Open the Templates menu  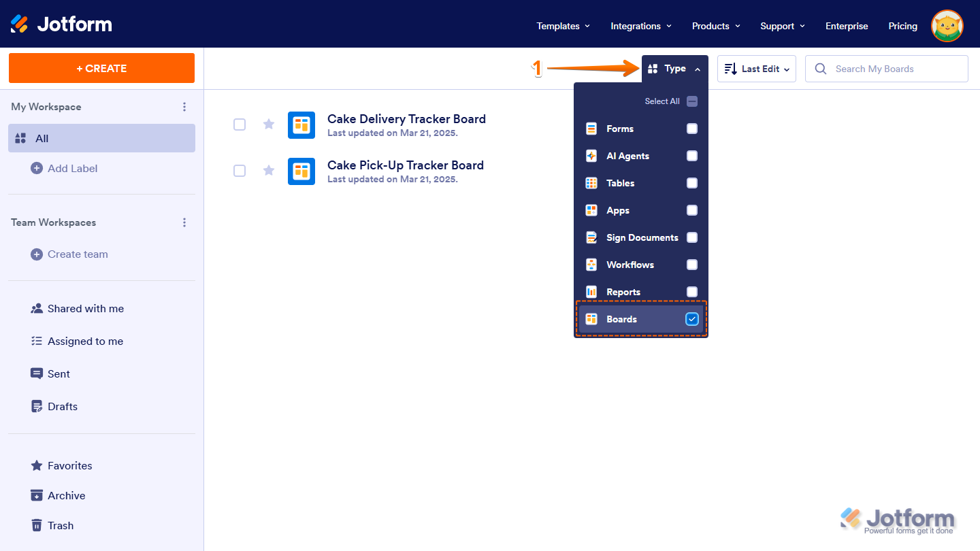562,26
